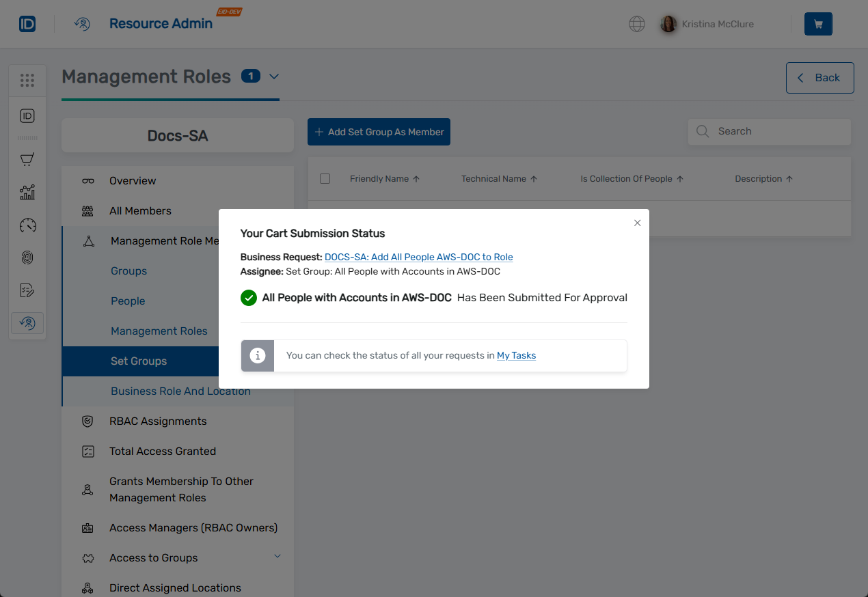Image resolution: width=868 pixels, height=597 pixels.
Task: Click the Resource Admin person icon near header
Action: (x=82, y=23)
